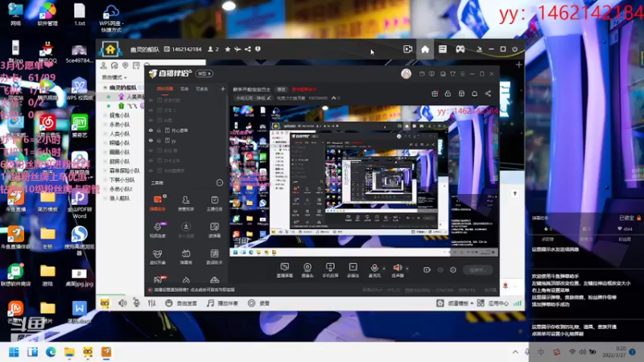Image resolution: width=644 pixels, height=362 pixels.
Task: Click the download arrow icon in YY title bar
Action: [x=479, y=49]
